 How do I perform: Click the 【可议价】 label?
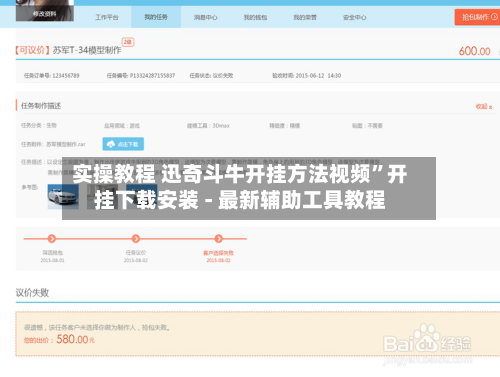pos(33,50)
